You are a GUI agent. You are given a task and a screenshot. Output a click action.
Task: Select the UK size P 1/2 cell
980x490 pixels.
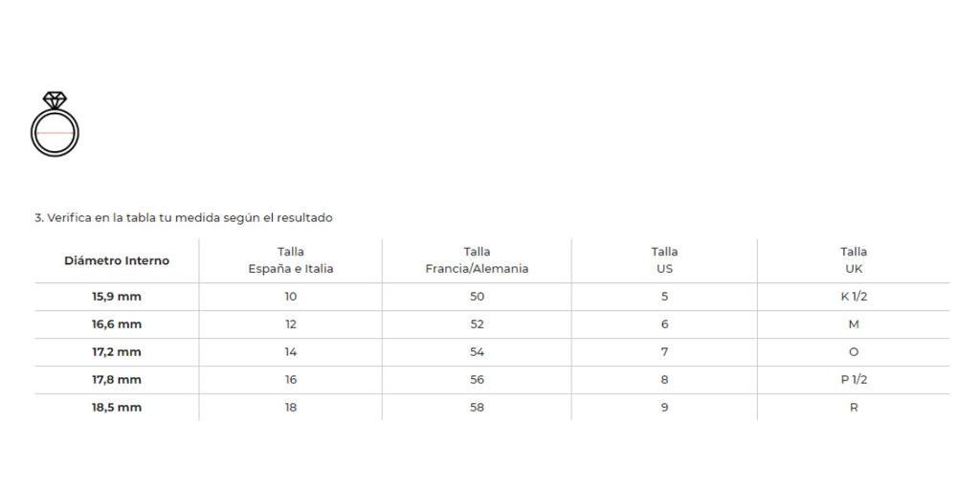(x=854, y=380)
